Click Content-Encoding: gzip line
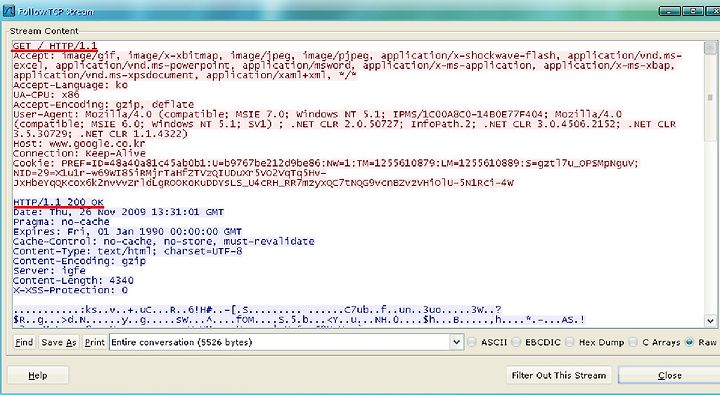The width and height of the screenshot is (720, 395). 79,261
